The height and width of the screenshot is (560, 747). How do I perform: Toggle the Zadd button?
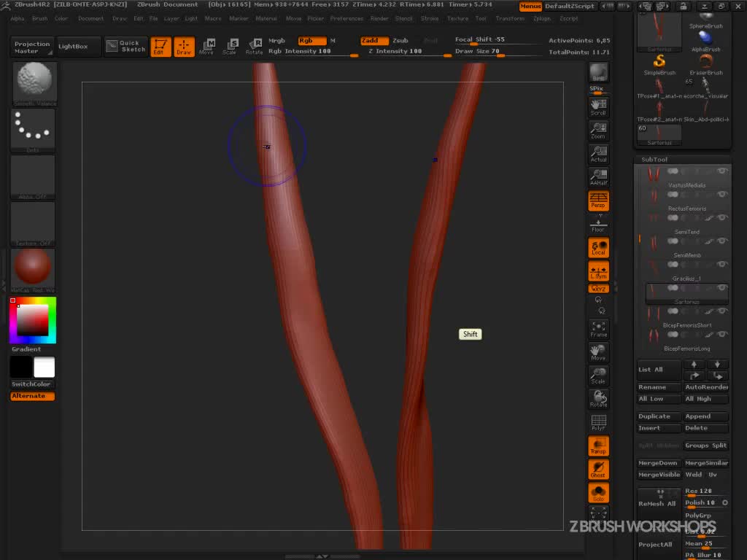(374, 41)
